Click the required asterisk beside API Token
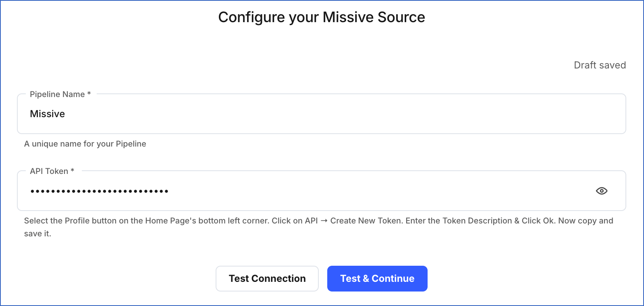 click(x=72, y=171)
